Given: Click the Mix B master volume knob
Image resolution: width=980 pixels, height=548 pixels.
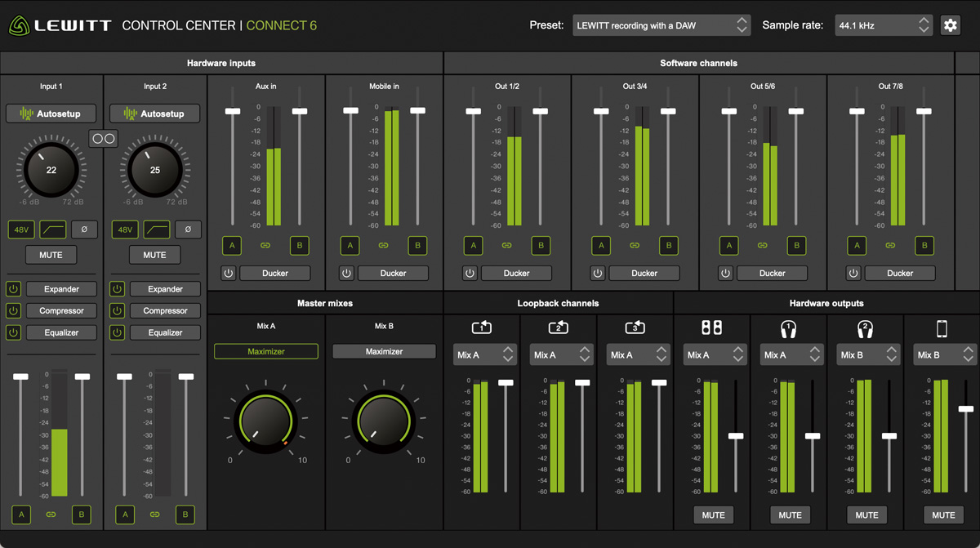Looking at the screenshot, I should coord(384,420).
